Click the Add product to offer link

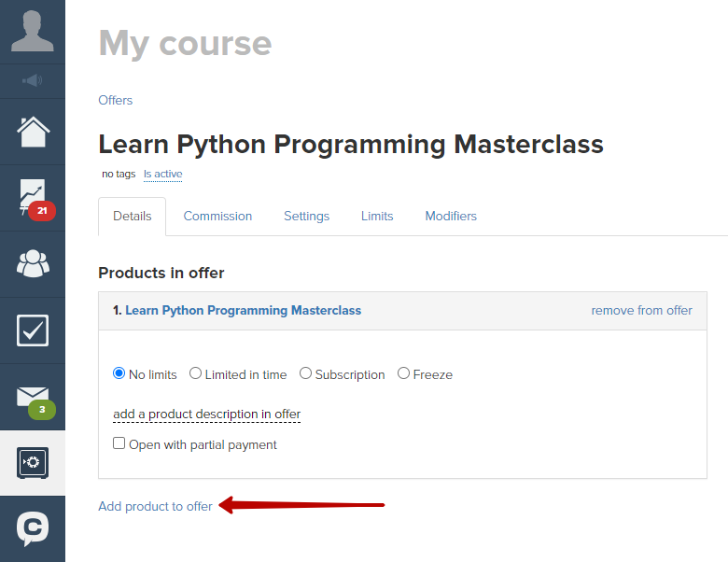click(x=155, y=506)
